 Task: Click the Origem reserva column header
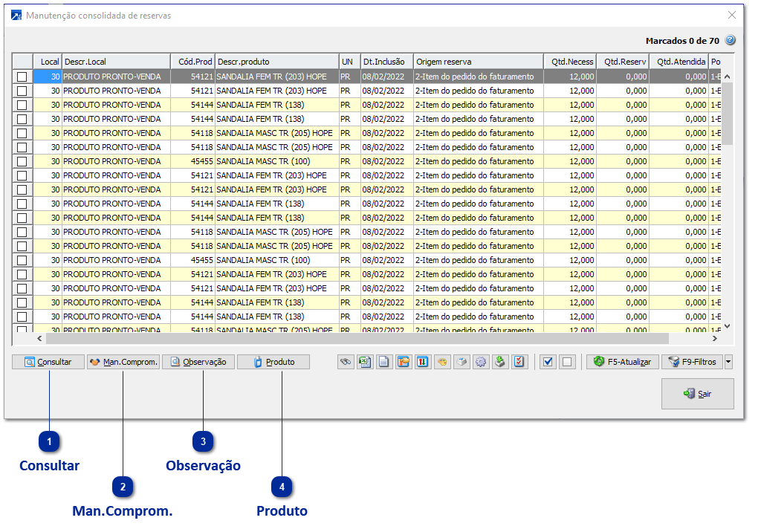(x=478, y=62)
